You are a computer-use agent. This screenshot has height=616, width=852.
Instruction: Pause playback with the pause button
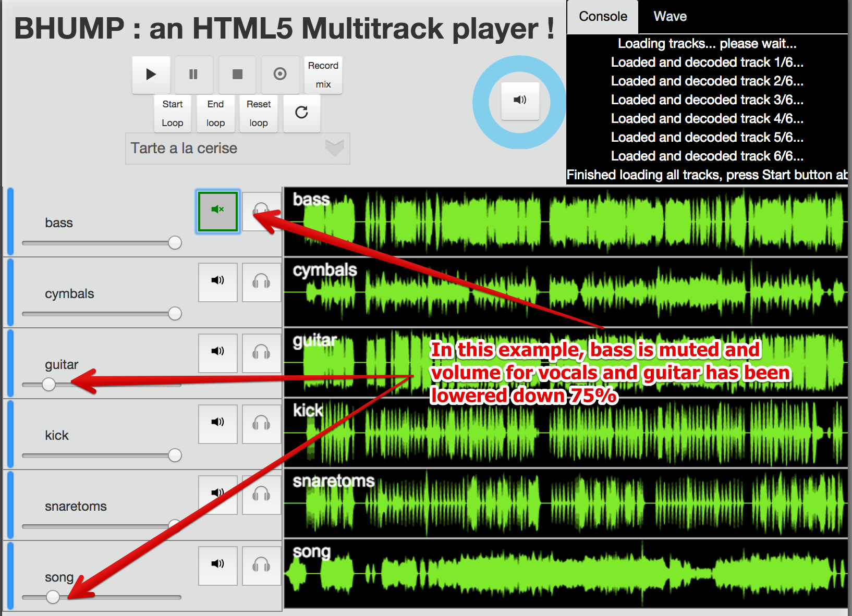pyautogui.click(x=193, y=75)
